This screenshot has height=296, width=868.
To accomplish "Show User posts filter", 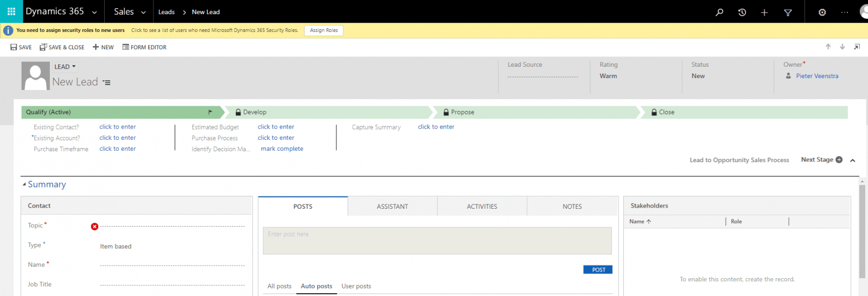I will (x=356, y=286).
